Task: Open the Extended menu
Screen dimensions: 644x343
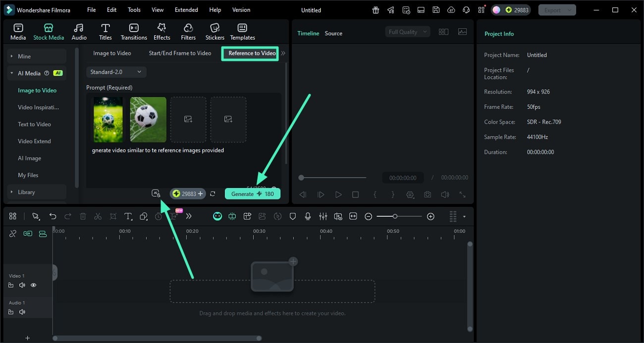Action: [186, 10]
